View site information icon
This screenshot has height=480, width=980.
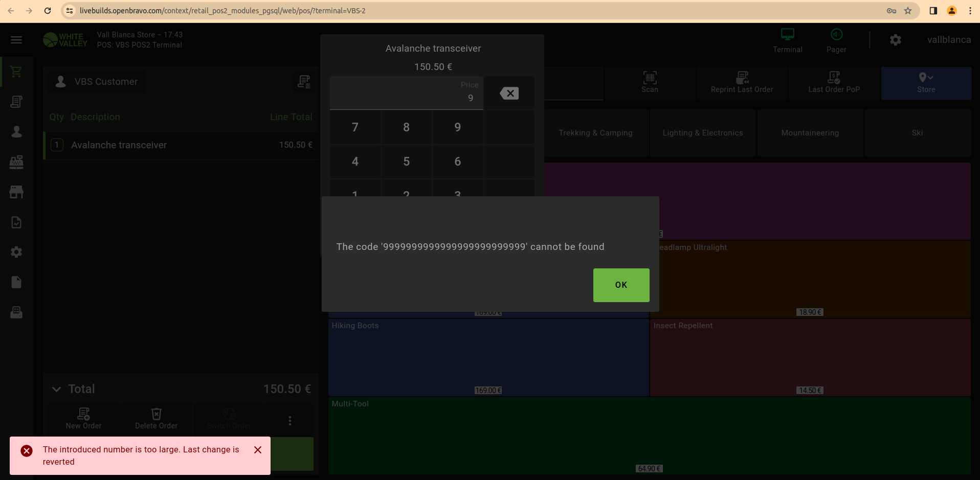pyautogui.click(x=70, y=11)
